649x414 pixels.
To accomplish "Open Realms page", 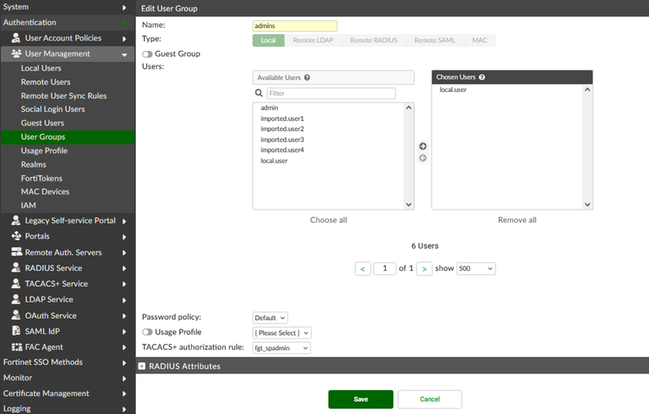I will pyautogui.click(x=34, y=164).
